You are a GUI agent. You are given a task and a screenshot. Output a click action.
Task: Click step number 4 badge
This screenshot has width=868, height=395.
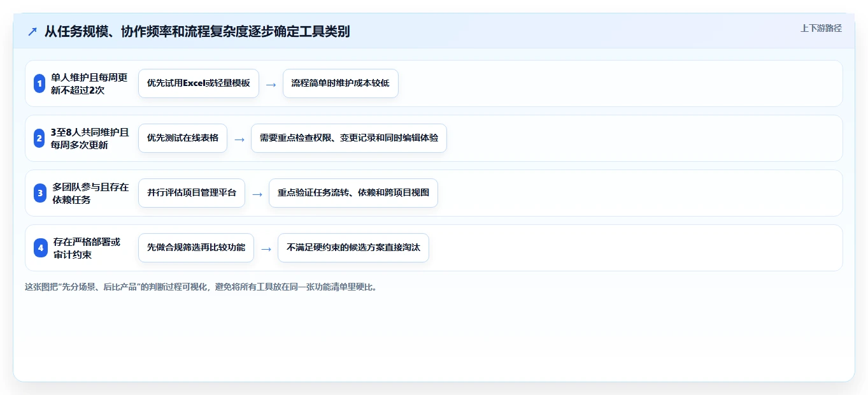[x=41, y=248]
